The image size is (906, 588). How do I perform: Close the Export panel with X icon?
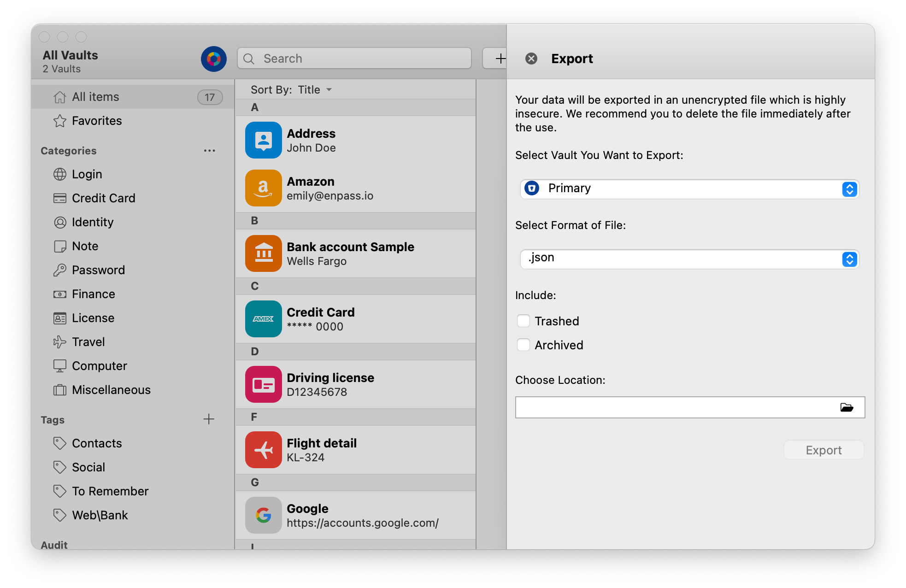(531, 59)
